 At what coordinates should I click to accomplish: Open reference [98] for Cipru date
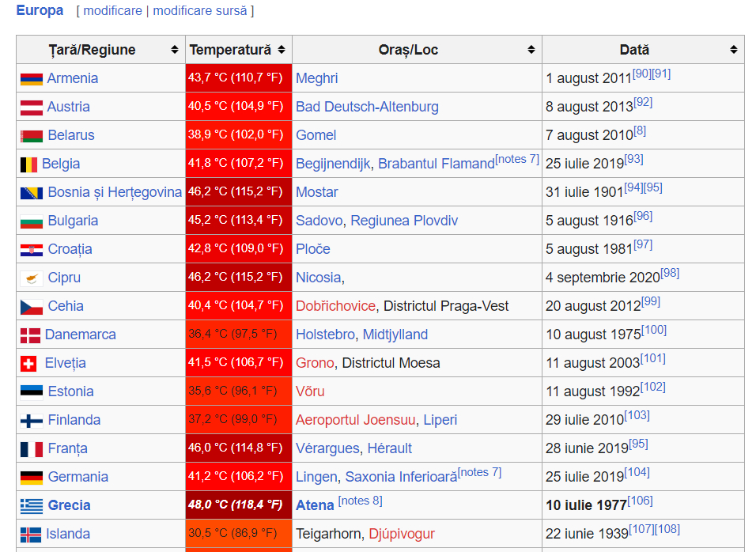click(670, 274)
